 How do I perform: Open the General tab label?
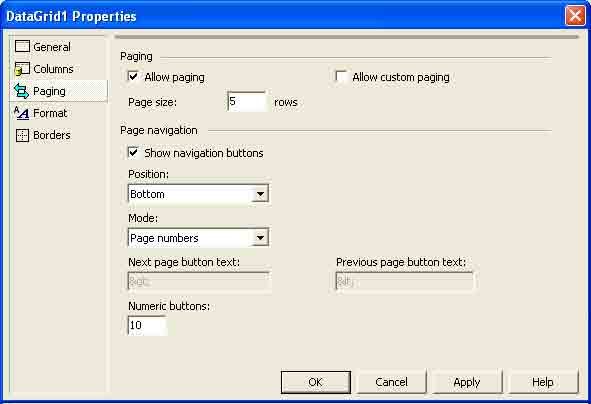click(52, 47)
